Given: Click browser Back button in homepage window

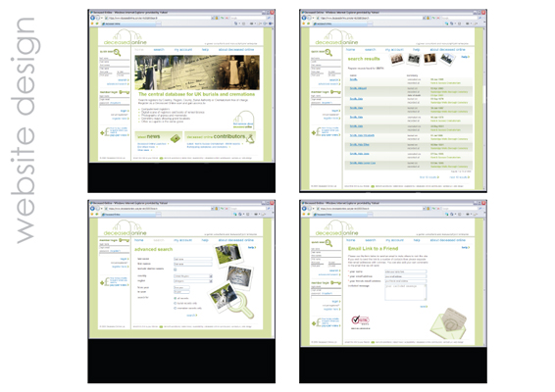Looking at the screenshot, I should 93,18.
